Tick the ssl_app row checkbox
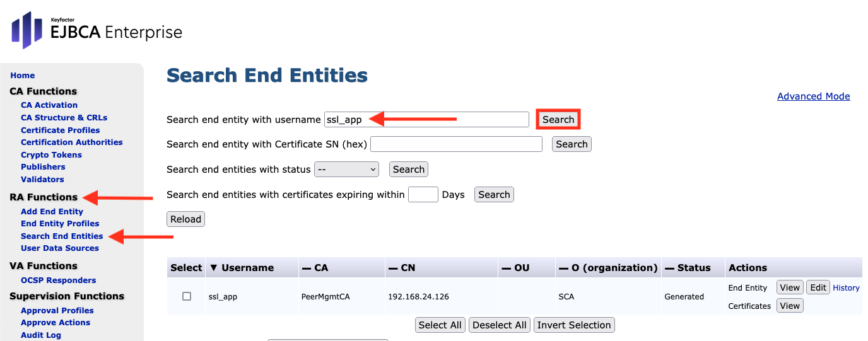 click(x=187, y=296)
